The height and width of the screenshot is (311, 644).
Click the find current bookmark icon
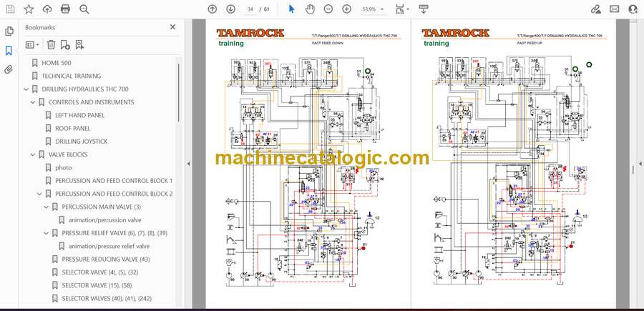(79, 45)
